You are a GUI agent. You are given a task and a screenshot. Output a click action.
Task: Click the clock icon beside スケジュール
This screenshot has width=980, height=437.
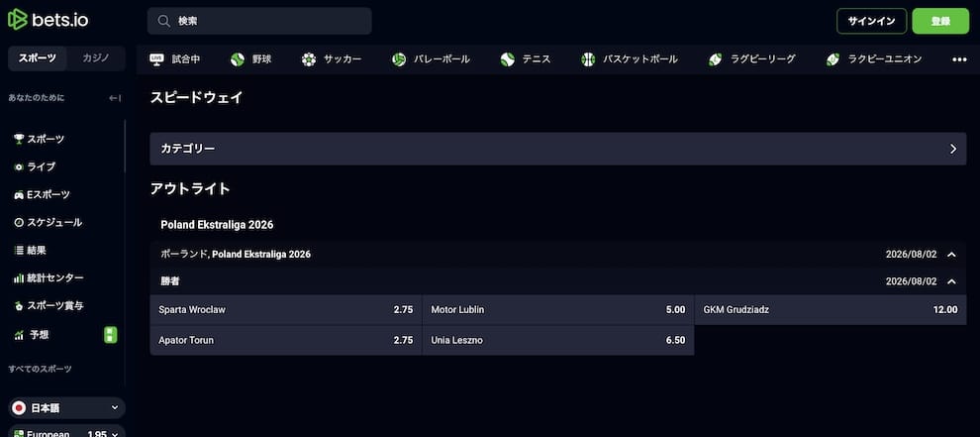(x=19, y=222)
